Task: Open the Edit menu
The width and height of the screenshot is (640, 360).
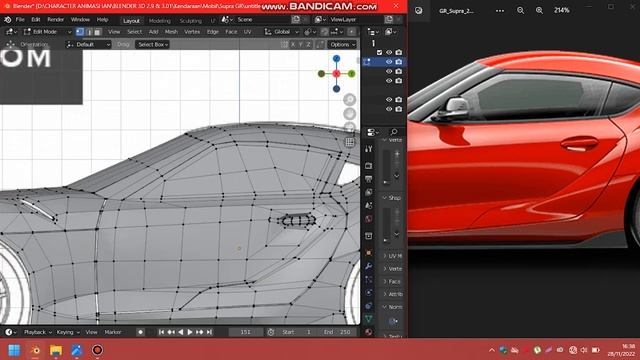Action: click(x=36, y=20)
